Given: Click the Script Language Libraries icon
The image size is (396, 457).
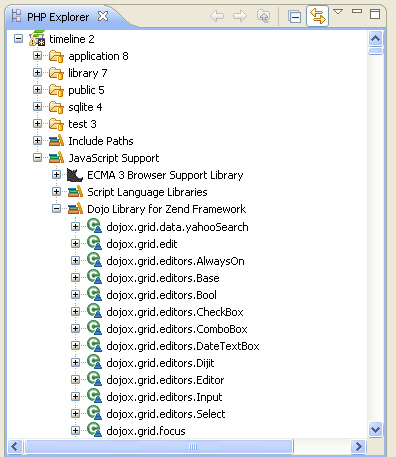Looking at the screenshot, I should pyautogui.click(x=75, y=192).
